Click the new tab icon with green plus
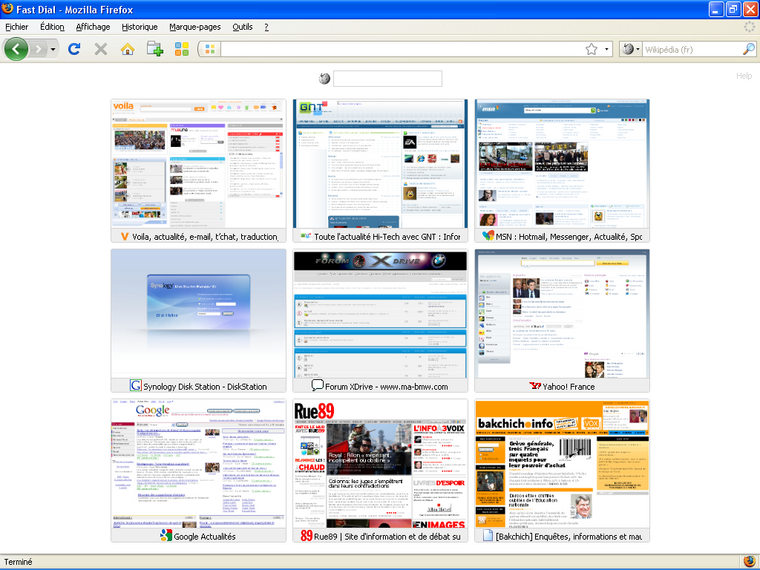 [155, 49]
